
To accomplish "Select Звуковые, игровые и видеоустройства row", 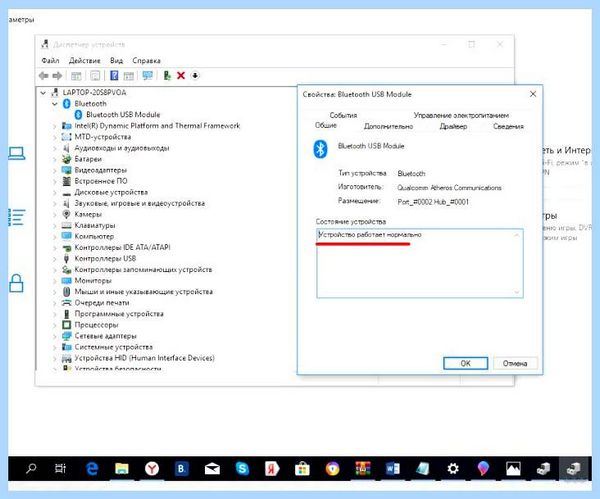I will tap(139, 204).
